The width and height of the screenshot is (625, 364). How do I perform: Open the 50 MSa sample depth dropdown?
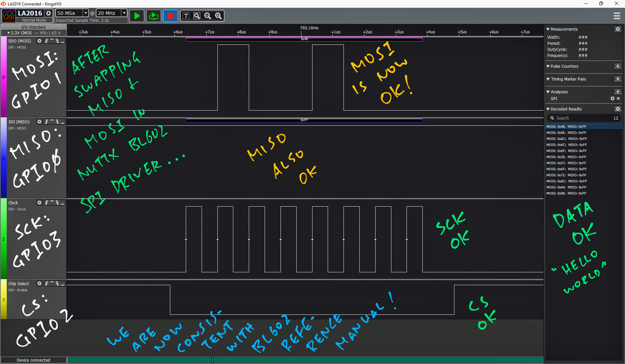click(x=85, y=13)
